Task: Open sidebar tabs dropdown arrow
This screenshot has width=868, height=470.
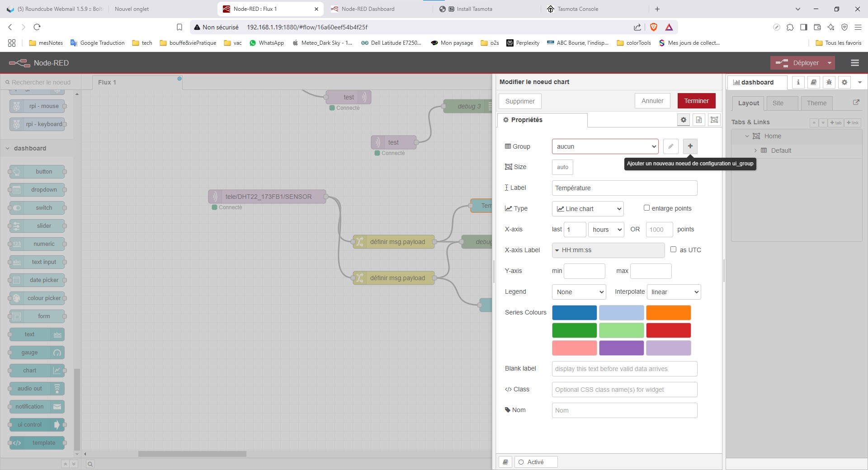Action: point(860,82)
